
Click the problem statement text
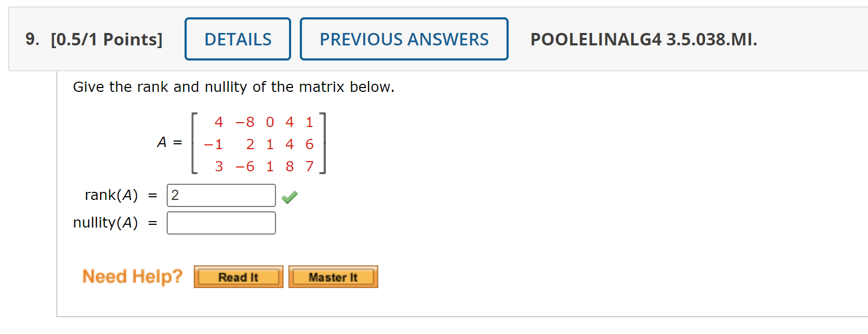(234, 86)
